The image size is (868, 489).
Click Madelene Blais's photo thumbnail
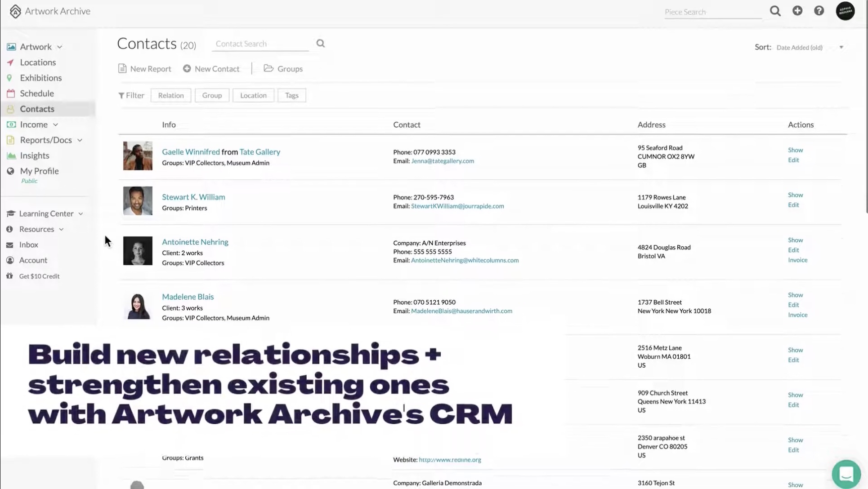pyautogui.click(x=138, y=306)
